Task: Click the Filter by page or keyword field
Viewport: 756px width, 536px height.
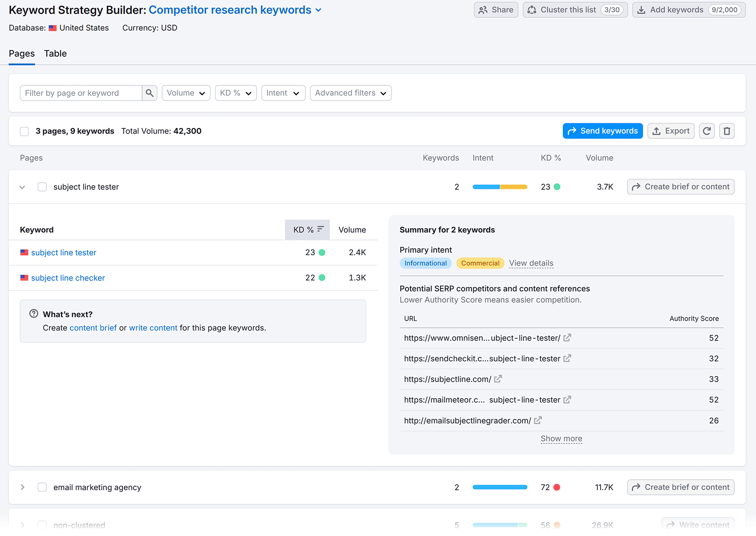Action: point(80,93)
